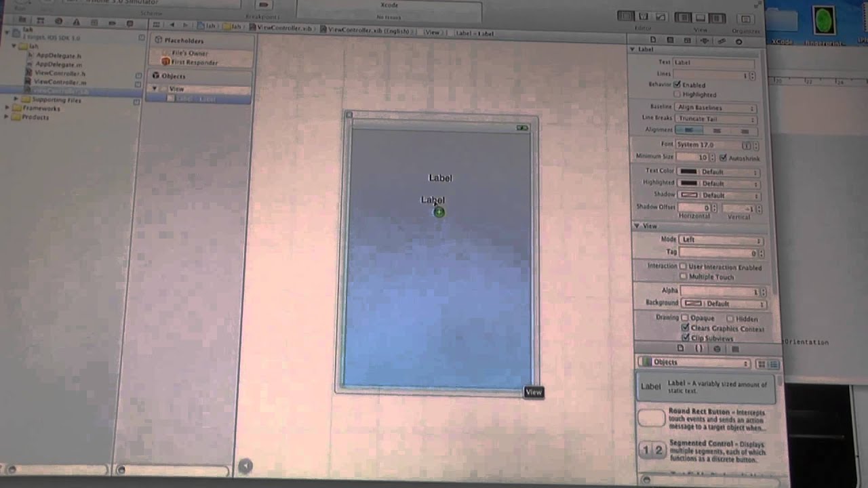The width and height of the screenshot is (868, 488).
Task: Click the Text field containing Label
Action: coord(714,62)
